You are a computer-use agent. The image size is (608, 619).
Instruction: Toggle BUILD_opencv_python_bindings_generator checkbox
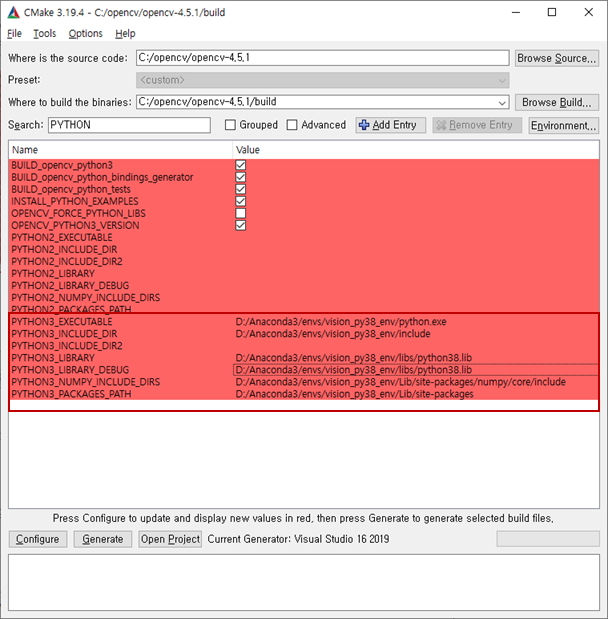[x=240, y=177]
